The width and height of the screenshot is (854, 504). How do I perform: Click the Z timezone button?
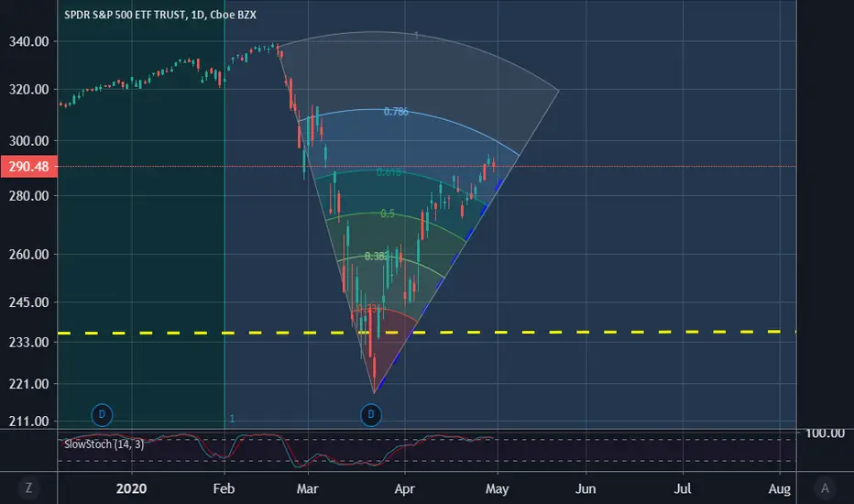(x=28, y=488)
